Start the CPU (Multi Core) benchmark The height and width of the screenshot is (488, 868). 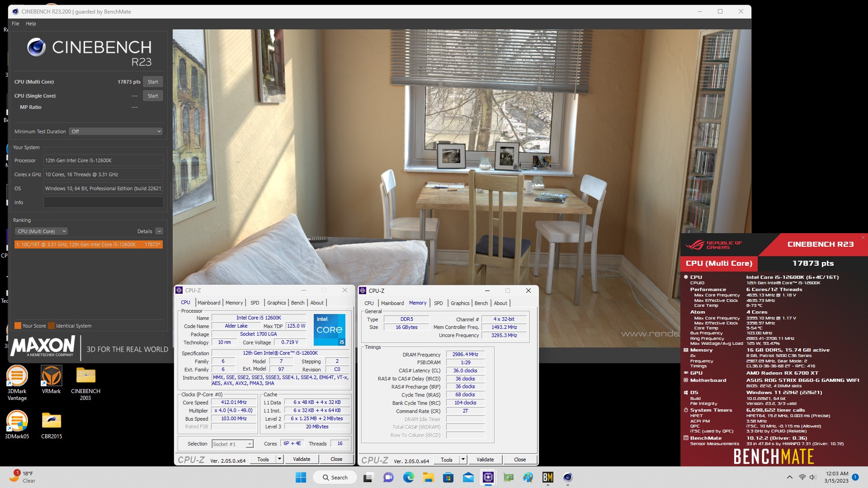click(153, 82)
